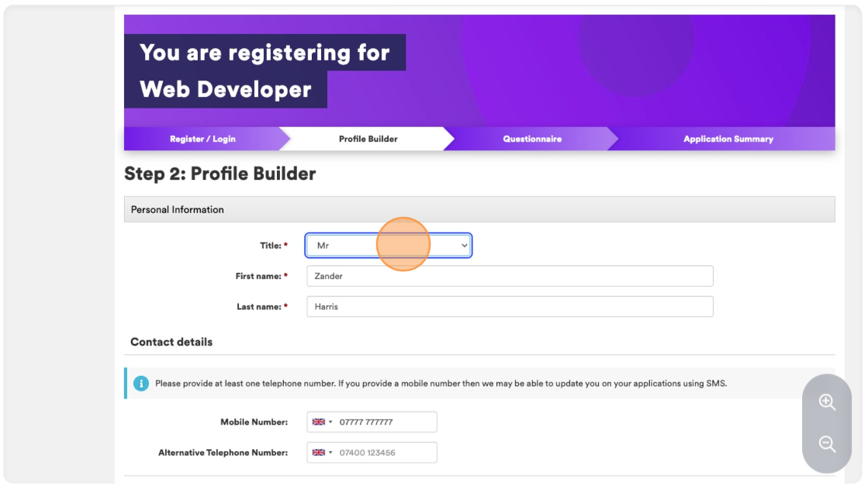Open Alternative Telephone country flag selector
Viewport: 868px width, 489px height.
pos(322,453)
